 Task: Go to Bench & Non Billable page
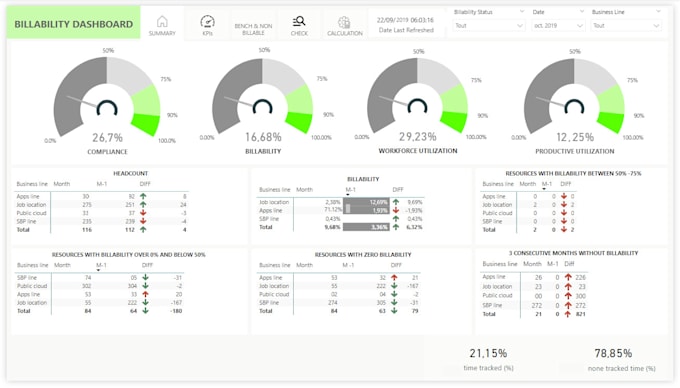253,29
